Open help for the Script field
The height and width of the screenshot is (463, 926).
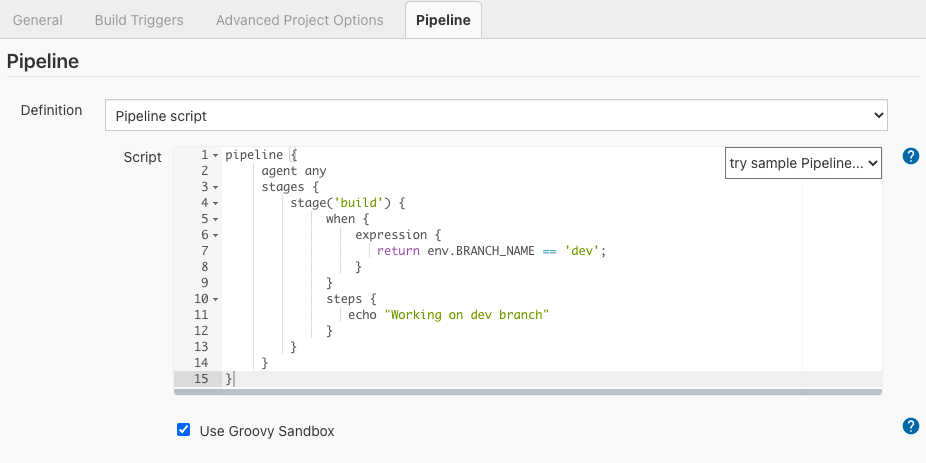coord(910,156)
